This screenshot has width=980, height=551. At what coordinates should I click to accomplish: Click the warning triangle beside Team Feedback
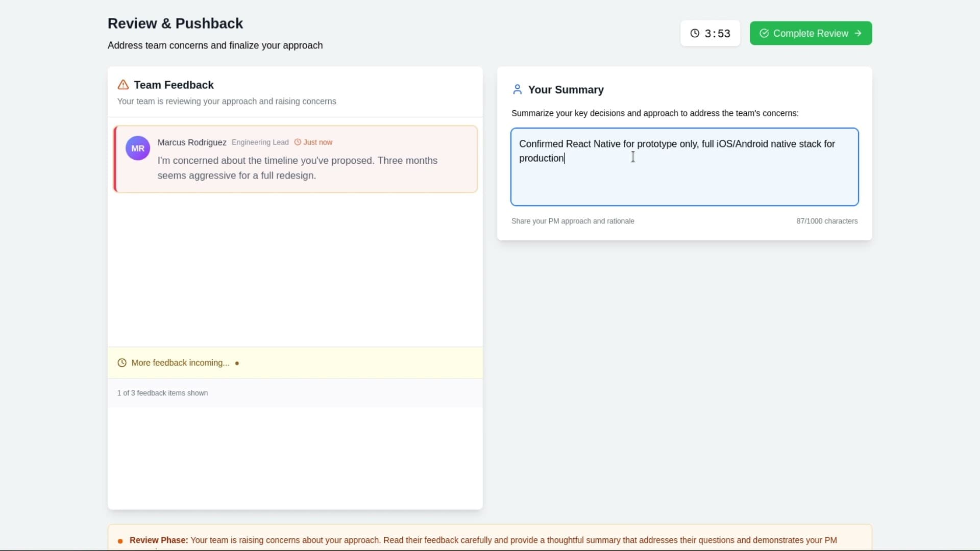point(123,85)
